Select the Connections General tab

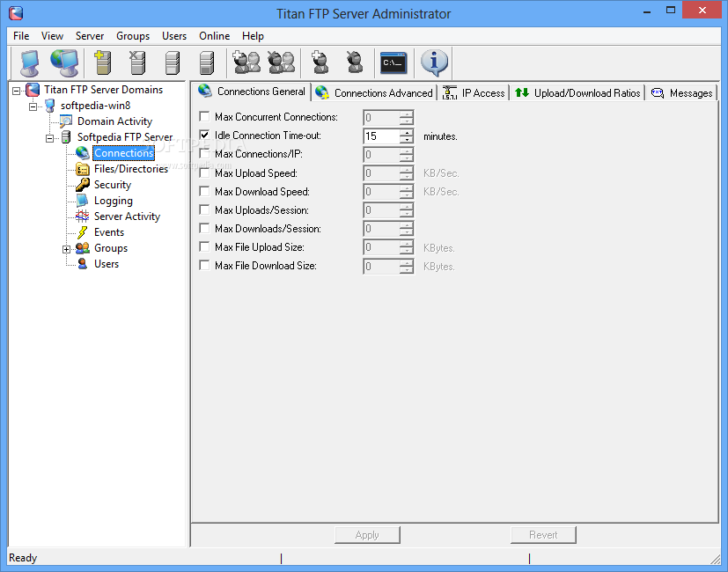[251, 92]
